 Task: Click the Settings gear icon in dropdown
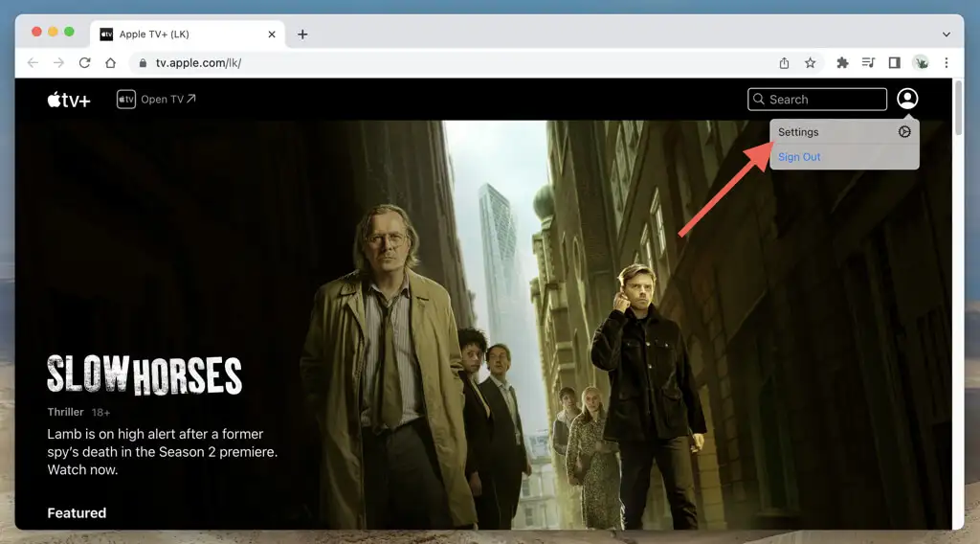[904, 132]
